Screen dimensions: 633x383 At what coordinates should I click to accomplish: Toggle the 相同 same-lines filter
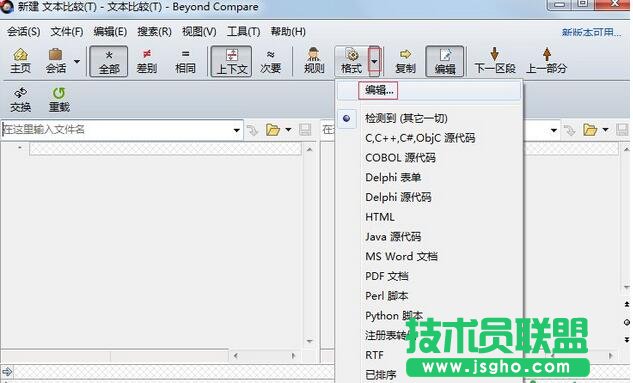[x=185, y=61]
